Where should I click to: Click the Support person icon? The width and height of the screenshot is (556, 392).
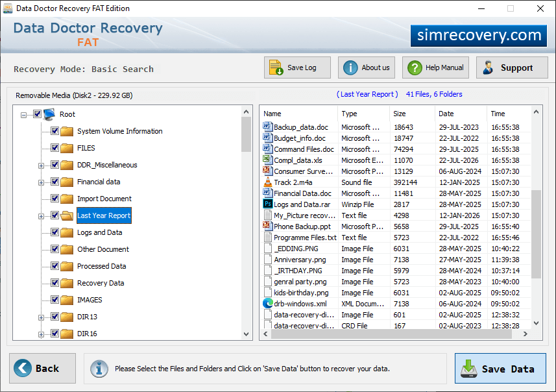coord(489,67)
